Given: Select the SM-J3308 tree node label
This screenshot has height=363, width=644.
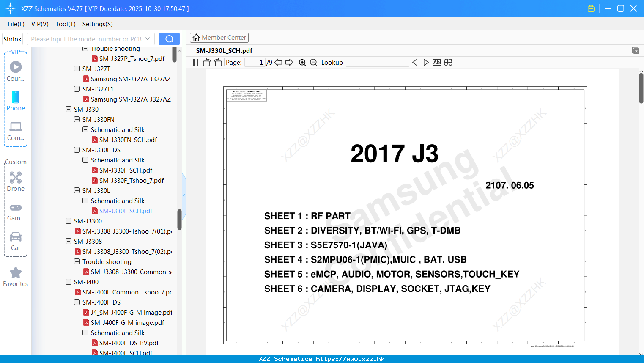Looking at the screenshot, I should [x=88, y=241].
